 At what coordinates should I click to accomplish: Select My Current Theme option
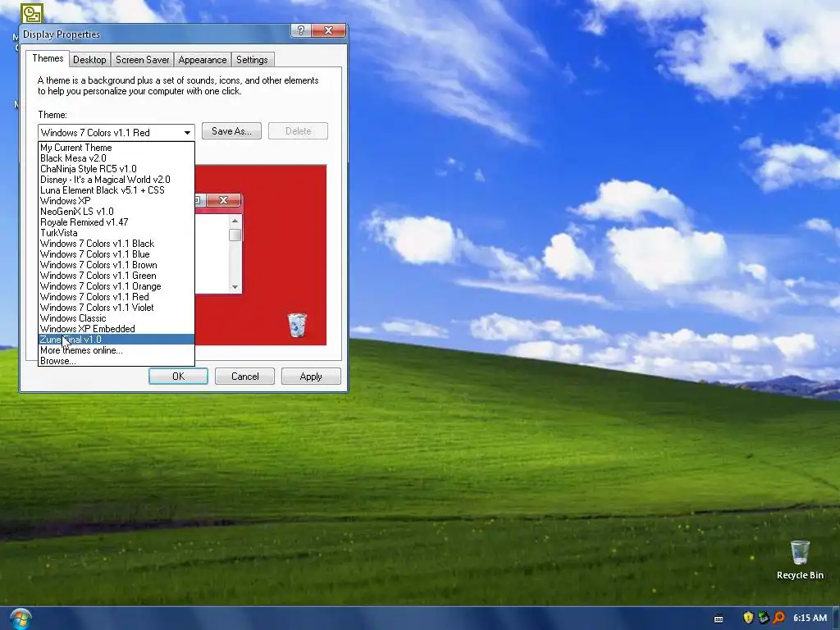pos(116,148)
